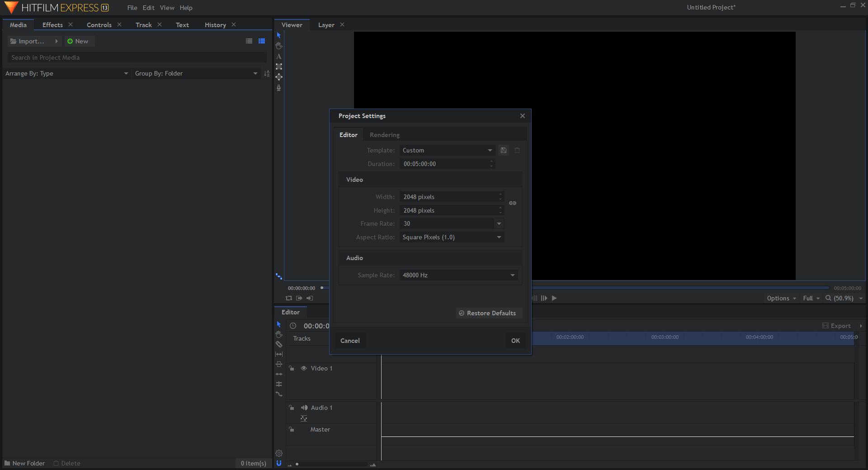Hide the Video 1 track visibility eye
The width and height of the screenshot is (868, 470).
click(304, 368)
